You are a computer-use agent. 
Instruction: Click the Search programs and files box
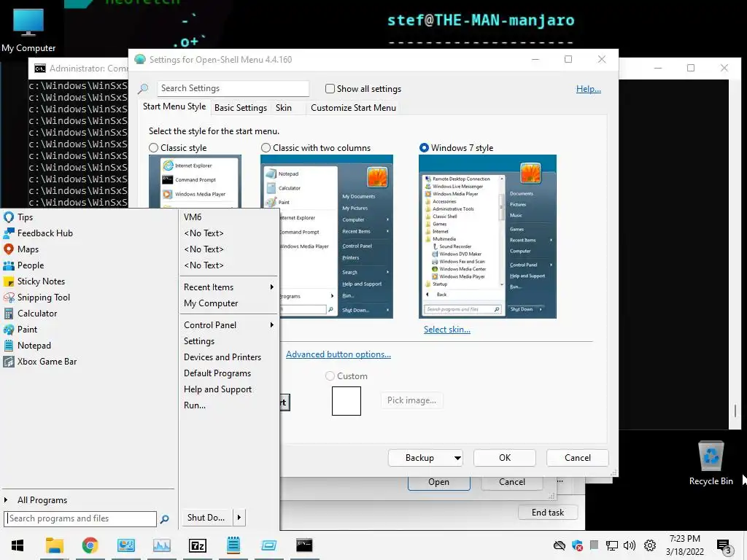pyautogui.click(x=80, y=518)
